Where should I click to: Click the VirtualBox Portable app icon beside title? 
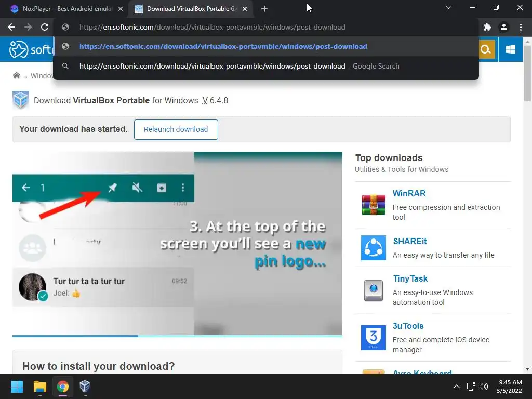[x=20, y=100]
